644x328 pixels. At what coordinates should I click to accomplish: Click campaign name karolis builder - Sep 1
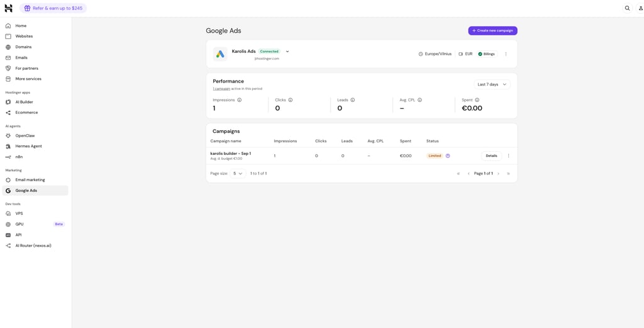[231, 154]
